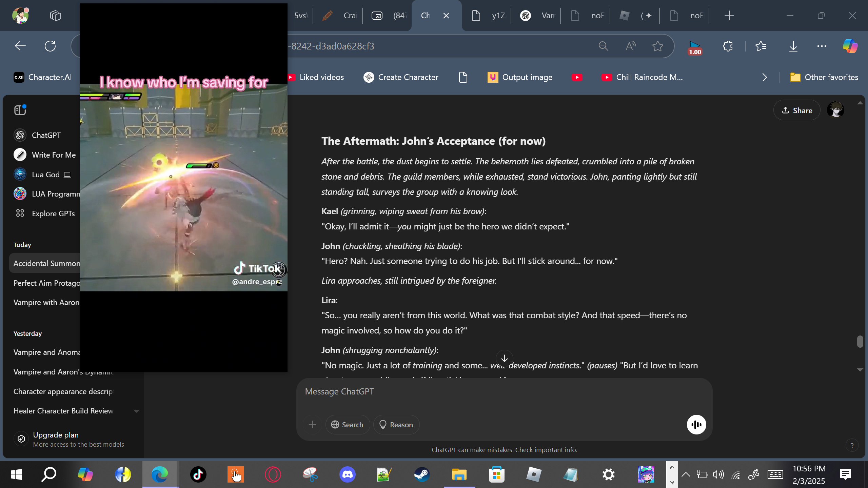Open the Downloads arrow icon
868x488 pixels.
(793, 46)
